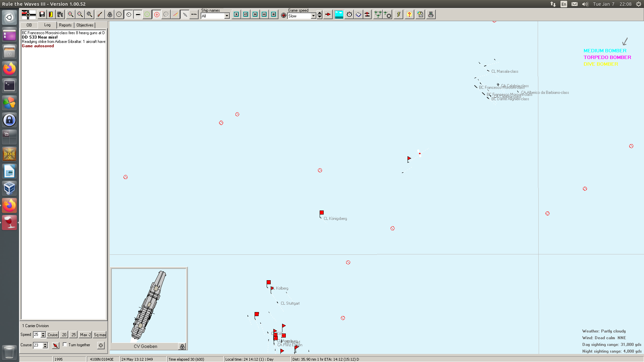The width and height of the screenshot is (644, 362).
Task: Open preferences via the gears icon
Action: [60, 14]
